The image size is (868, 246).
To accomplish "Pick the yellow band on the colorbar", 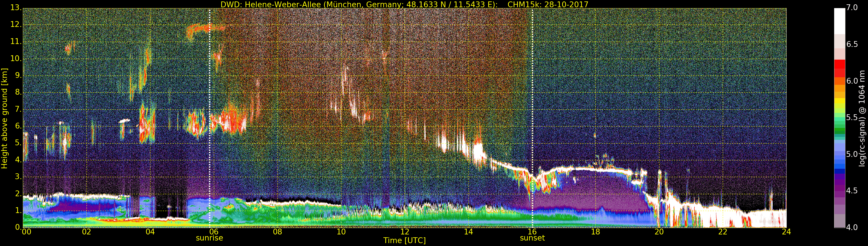I will (839, 101).
